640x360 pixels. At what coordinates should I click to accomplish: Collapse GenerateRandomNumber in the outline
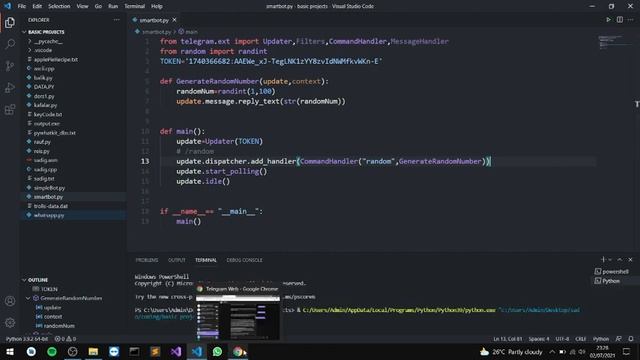[x=28, y=298]
